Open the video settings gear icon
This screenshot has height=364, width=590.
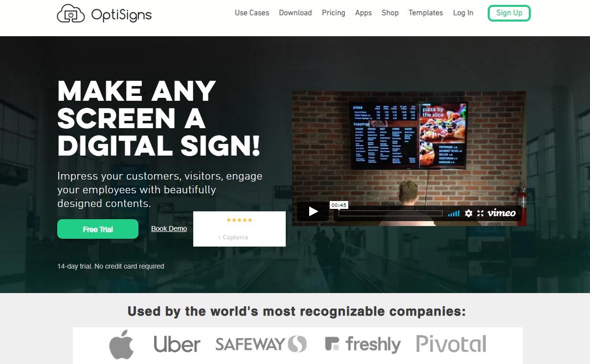point(469,213)
